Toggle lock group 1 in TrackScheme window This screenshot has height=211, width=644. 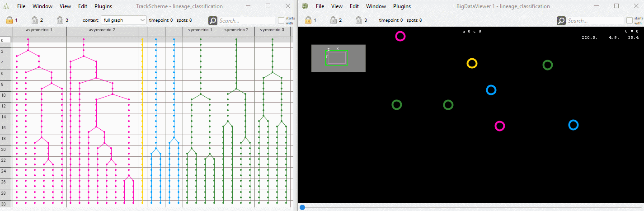tap(9, 20)
